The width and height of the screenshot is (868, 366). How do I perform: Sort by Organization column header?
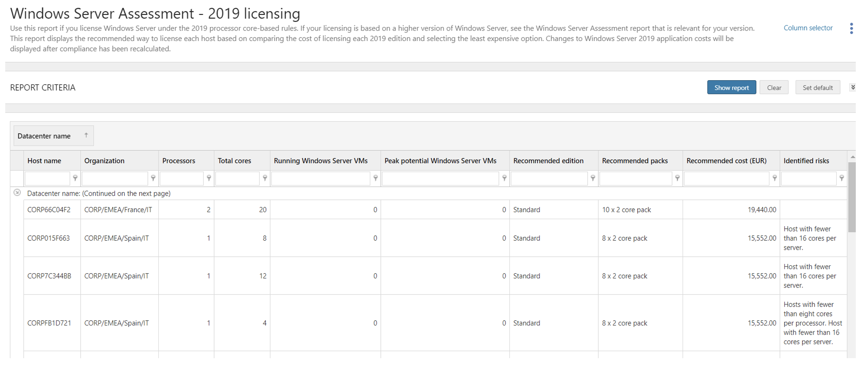click(120, 161)
